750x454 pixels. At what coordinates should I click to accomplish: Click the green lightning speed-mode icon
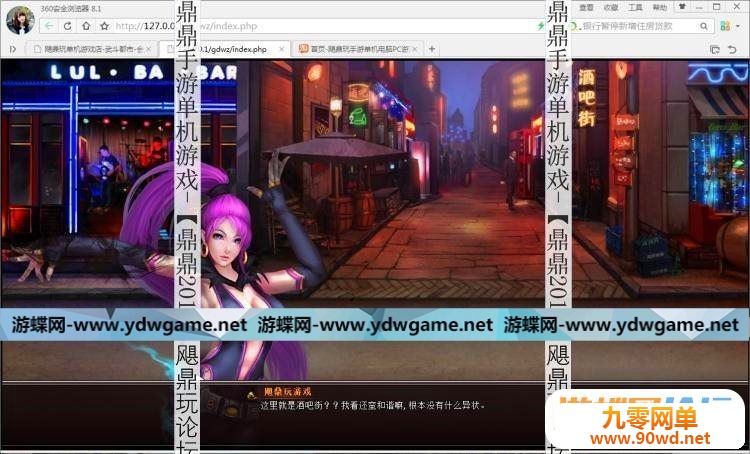point(541,26)
